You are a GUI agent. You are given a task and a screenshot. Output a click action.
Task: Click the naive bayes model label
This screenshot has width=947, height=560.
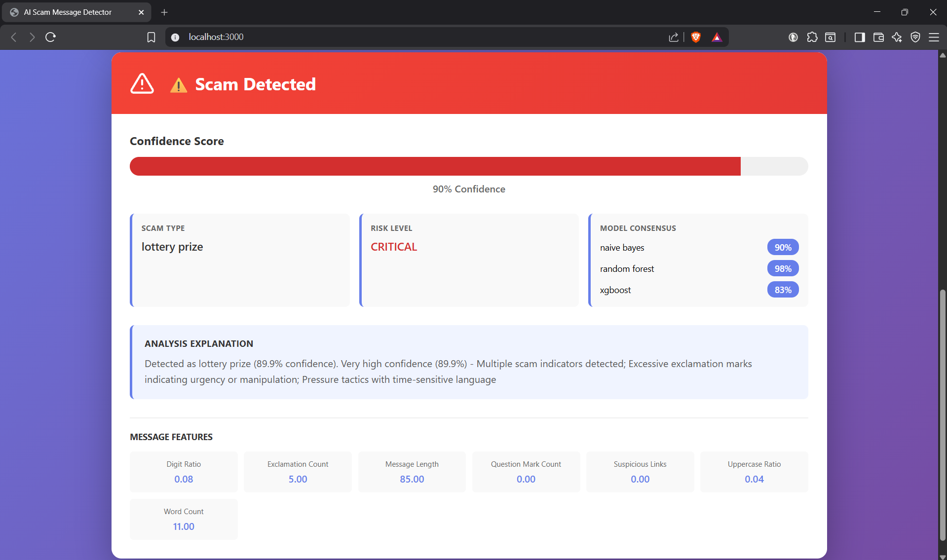(622, 248)
